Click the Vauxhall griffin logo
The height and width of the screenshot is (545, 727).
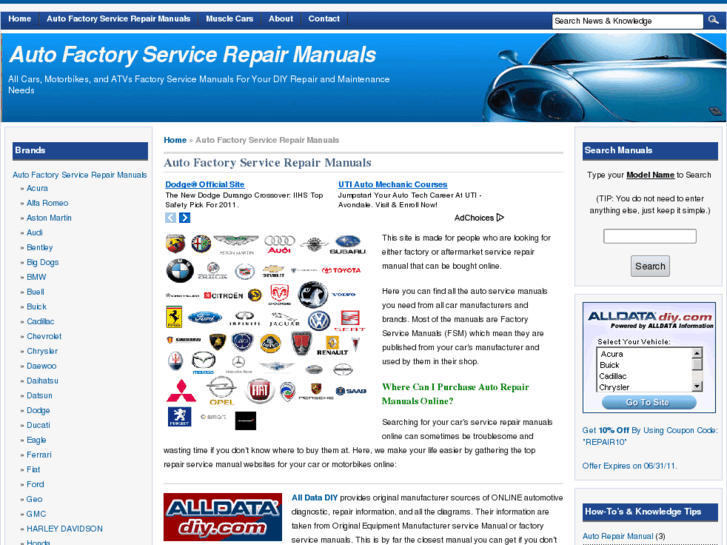tap(312, 295)
